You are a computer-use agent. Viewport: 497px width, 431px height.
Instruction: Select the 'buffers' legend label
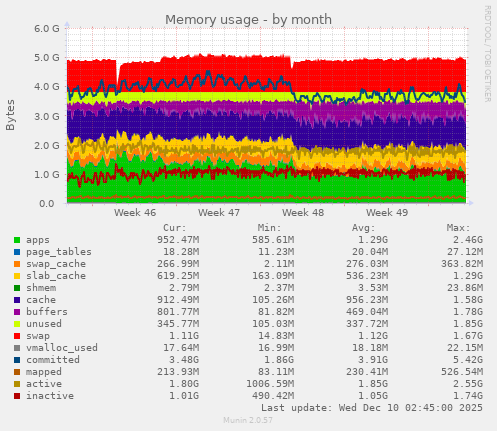click(47, 312)
